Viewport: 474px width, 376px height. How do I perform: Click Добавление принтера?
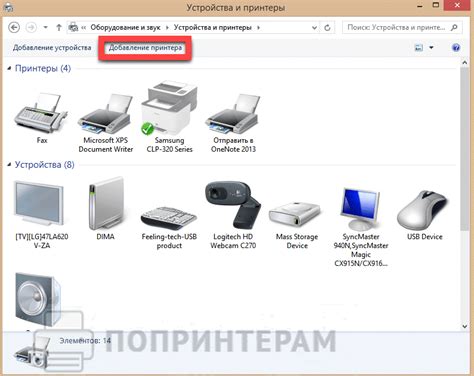pyautogui.click(x=145, y=48)
